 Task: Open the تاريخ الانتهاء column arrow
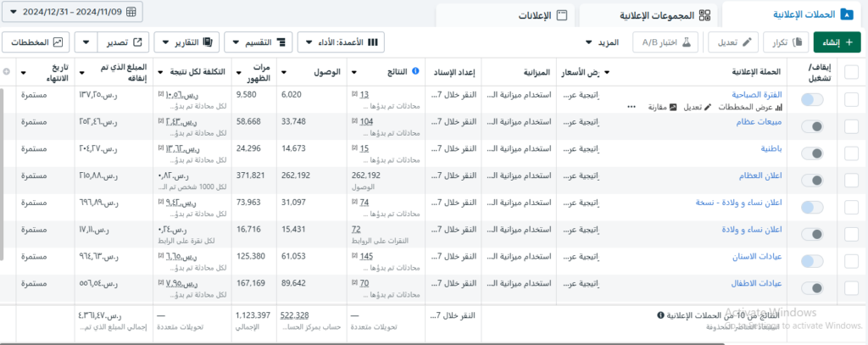pos(25,72)
